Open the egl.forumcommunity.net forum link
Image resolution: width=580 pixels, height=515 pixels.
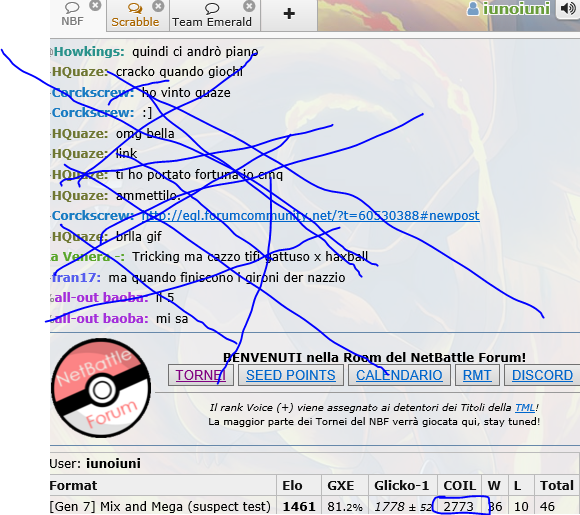pyautogui.click(x=311, y=215)
